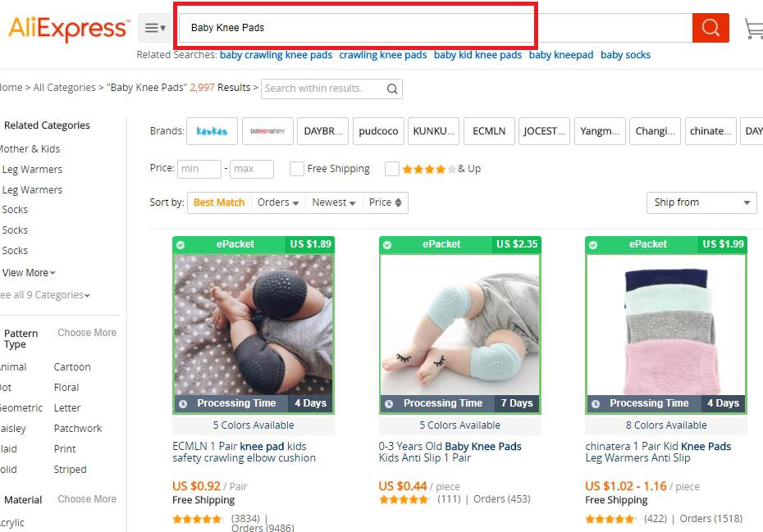Click the max price input
Screen dimensions: 763x532
(252, 169)
